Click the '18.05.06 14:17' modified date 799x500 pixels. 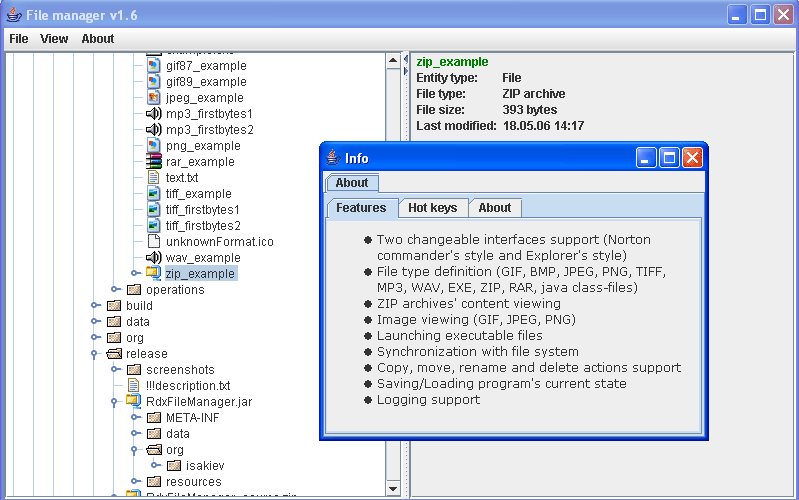tap(543, 126)
